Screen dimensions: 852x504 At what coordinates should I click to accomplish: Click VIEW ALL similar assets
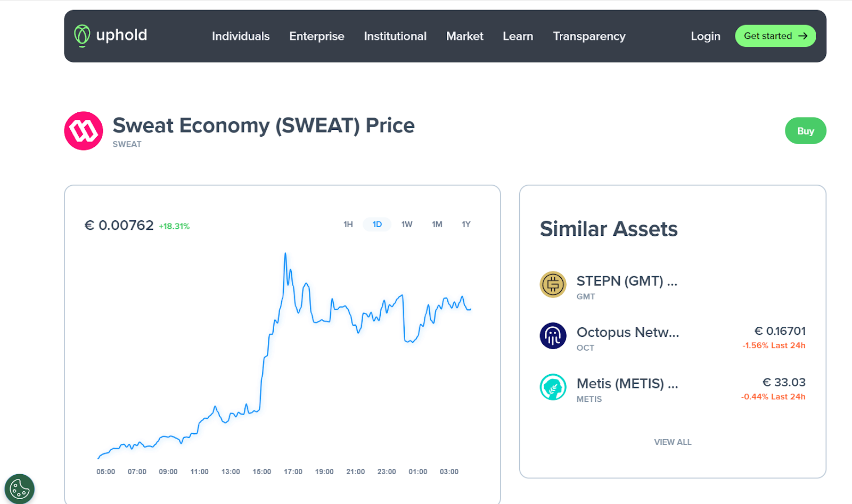(673, 442)
